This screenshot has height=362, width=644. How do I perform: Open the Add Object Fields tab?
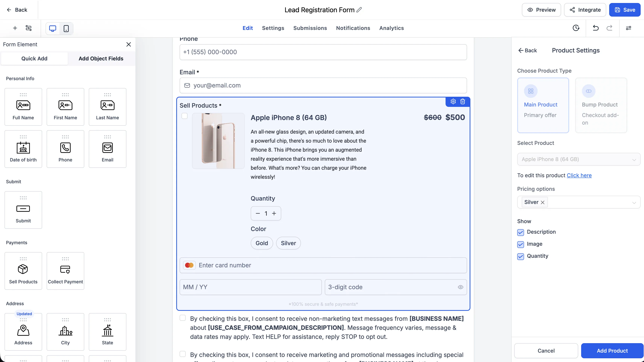pos(101,59)
